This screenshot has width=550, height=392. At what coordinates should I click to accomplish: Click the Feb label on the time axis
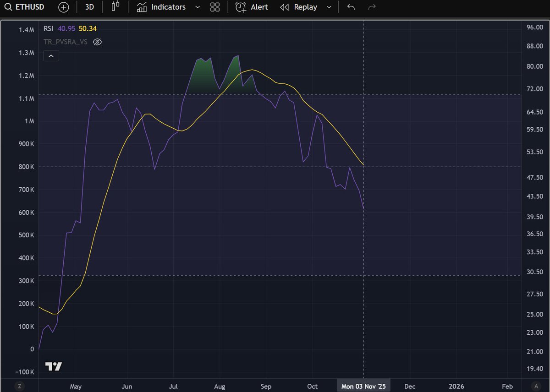click(x=507, y=386)
